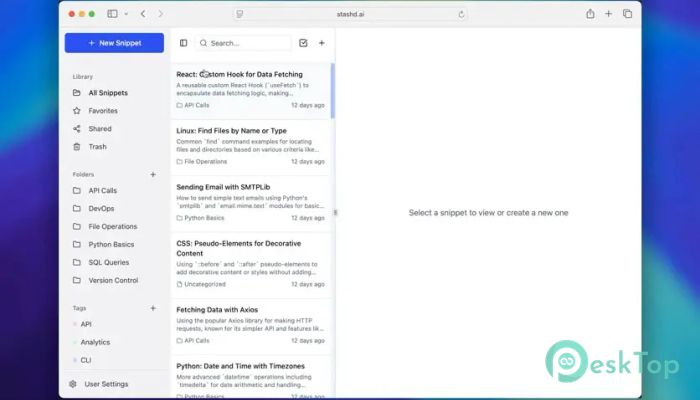Click plus icon next to select checkbox
Screen dimensions: 700x400
pos(321,43)
